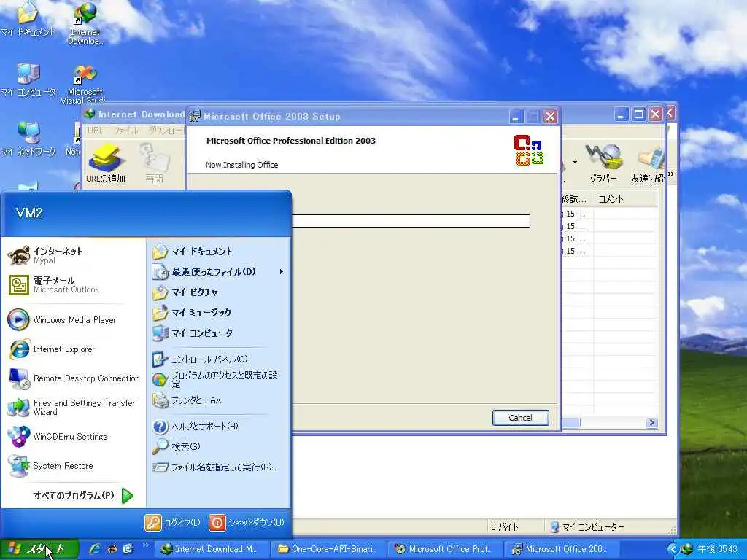
Task: Click シャットダウン button
Action: coord(247,522)
